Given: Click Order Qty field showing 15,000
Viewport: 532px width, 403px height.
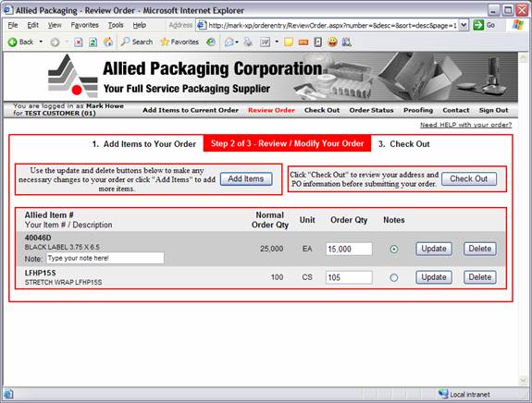Looking at the screenshot, I should coord(349,250).
